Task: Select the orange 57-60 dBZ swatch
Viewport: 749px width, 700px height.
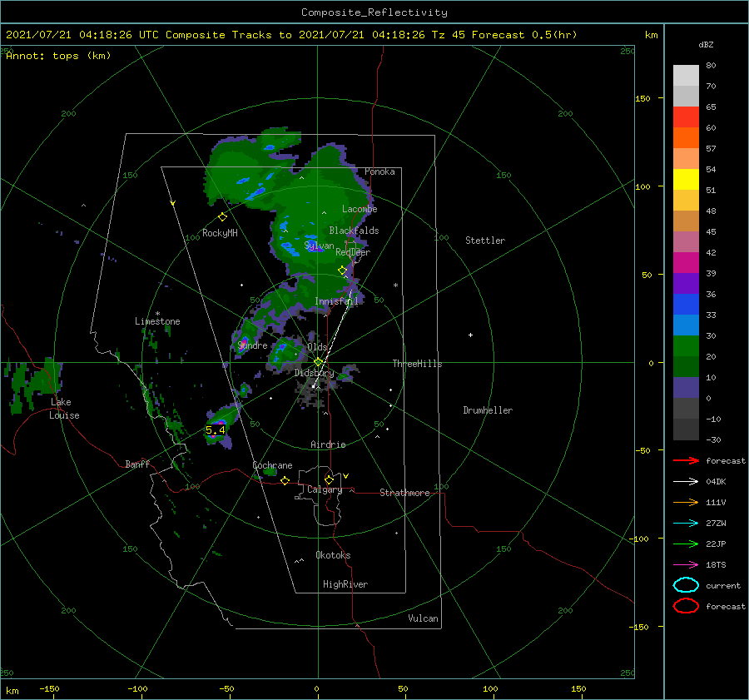Action: [686, 138]
